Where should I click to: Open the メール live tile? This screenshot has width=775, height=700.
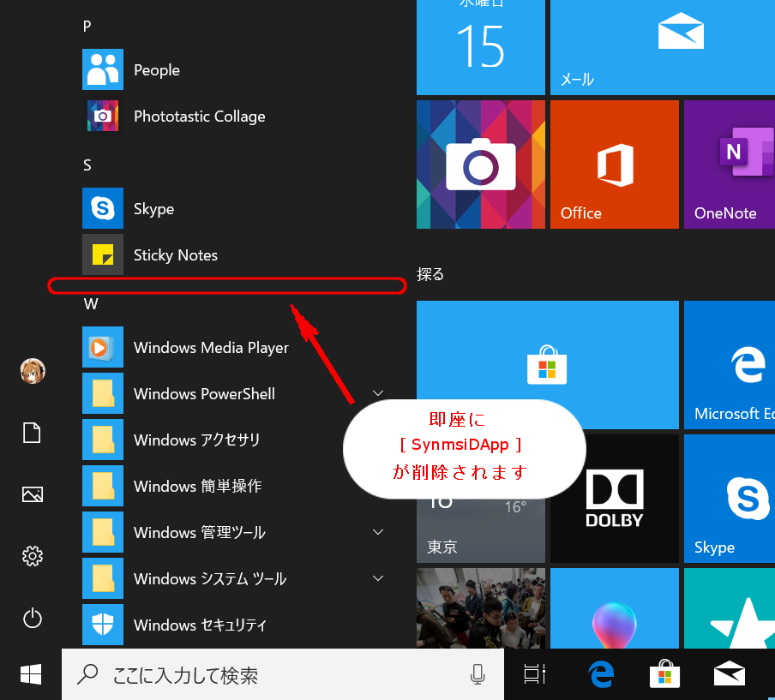coord(663,47)
